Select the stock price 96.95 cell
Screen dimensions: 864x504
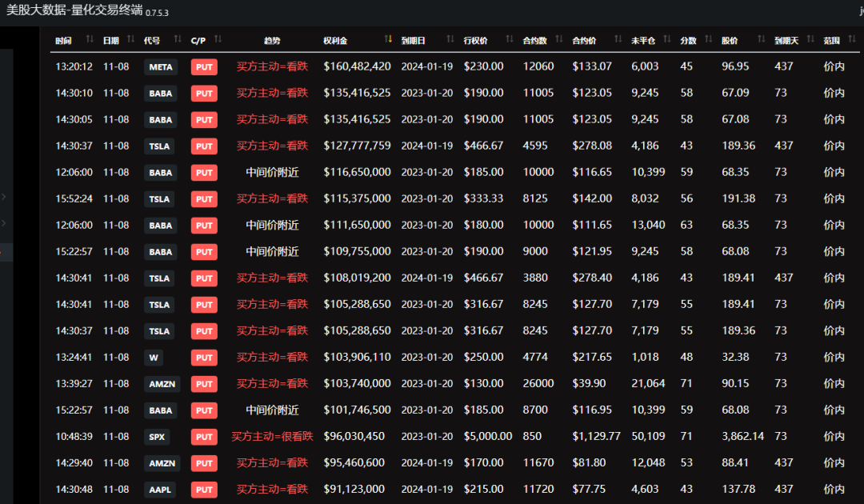735,66
